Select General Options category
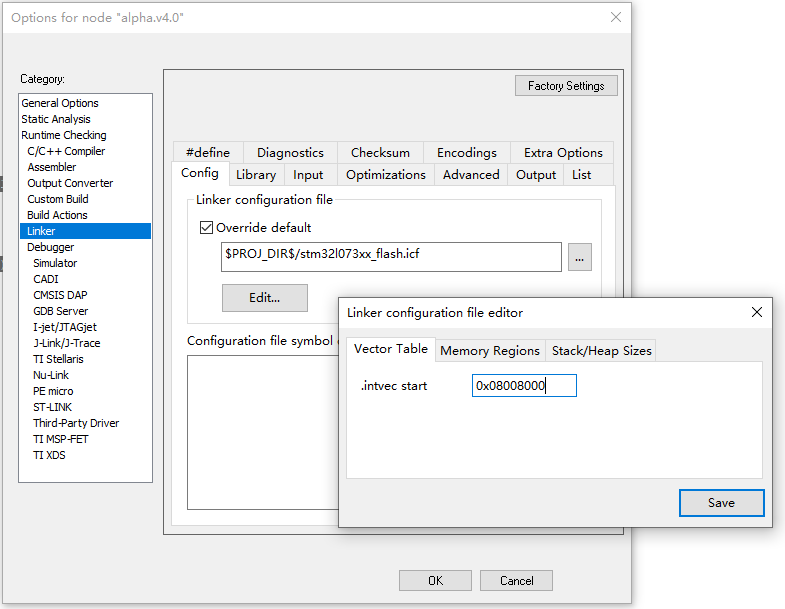Viewport: 785px width, 609px height. (x=60, y=103)
